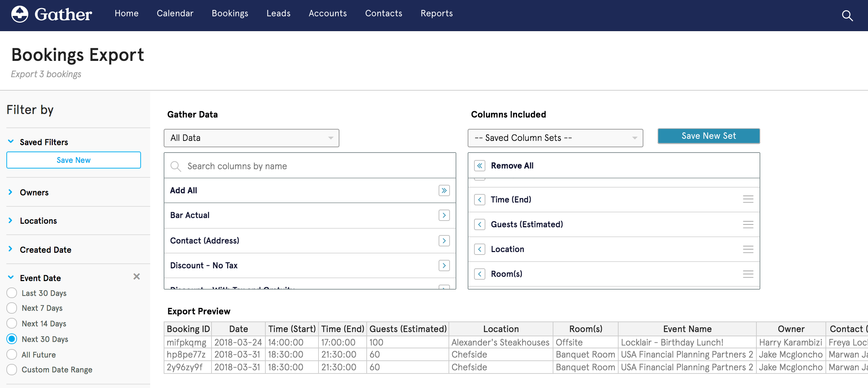
Task: Add Bar Actual column with arrow icon
Action: [x=444, y=215]
